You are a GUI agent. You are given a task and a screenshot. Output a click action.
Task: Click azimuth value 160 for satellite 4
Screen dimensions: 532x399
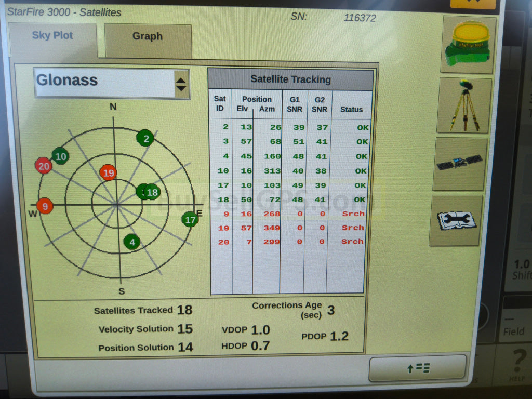point(272,156)
